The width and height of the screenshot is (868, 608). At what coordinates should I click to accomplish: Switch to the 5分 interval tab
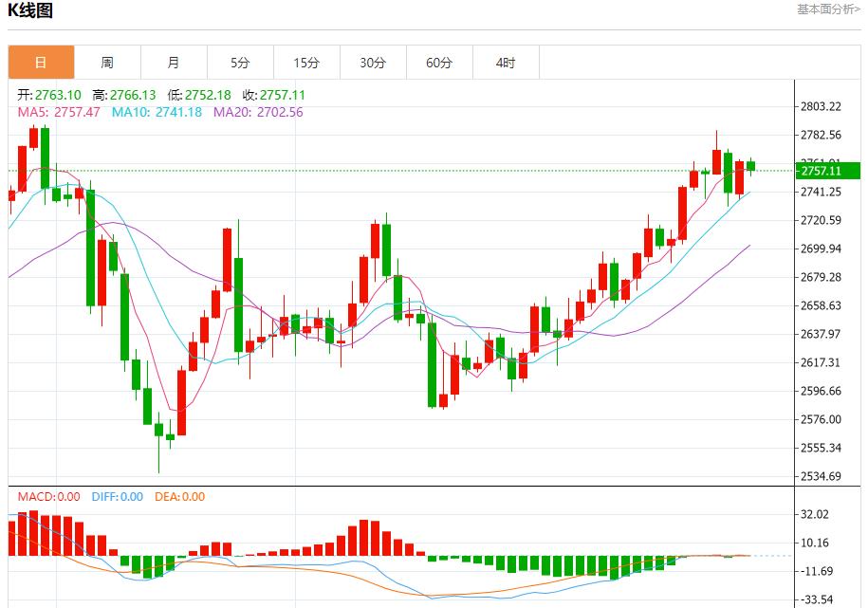coord(240,63)
